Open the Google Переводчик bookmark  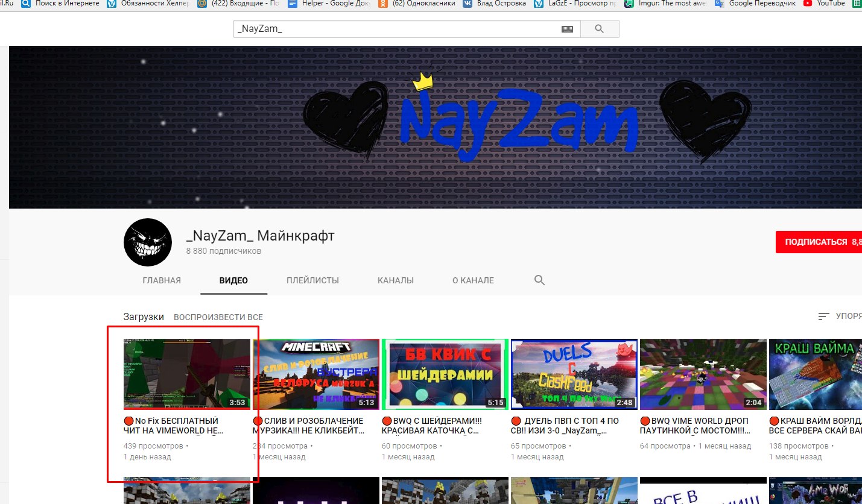755,4
